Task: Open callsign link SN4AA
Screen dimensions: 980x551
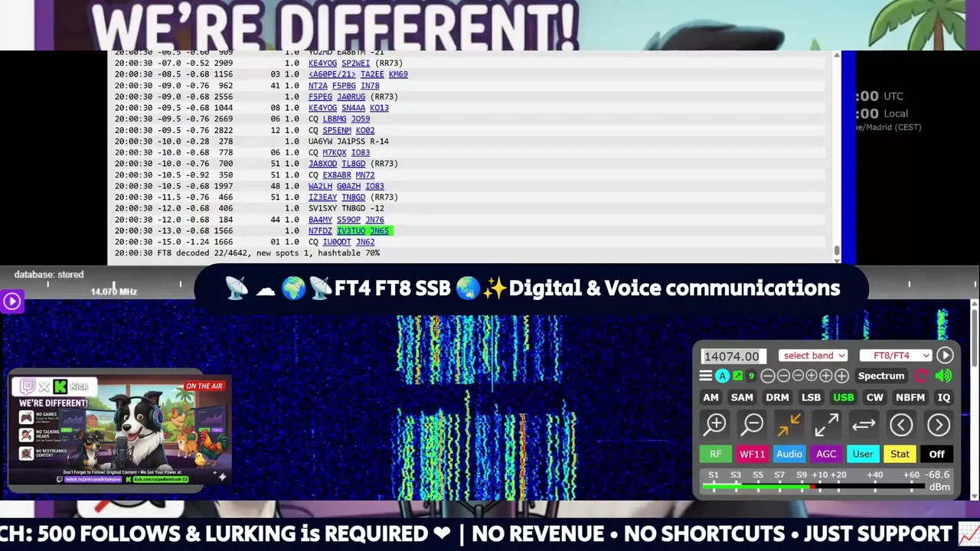Action: point(353,108)
